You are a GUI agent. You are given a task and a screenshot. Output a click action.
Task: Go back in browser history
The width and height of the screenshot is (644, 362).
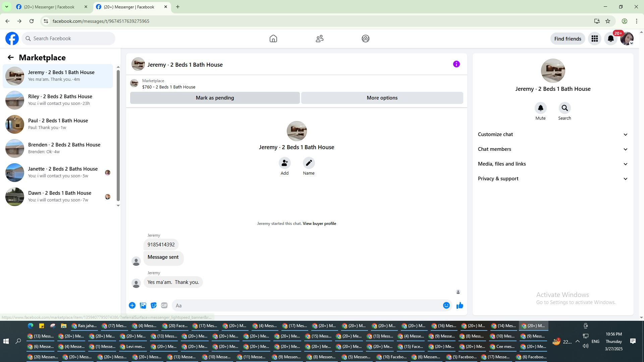(7, 21)
